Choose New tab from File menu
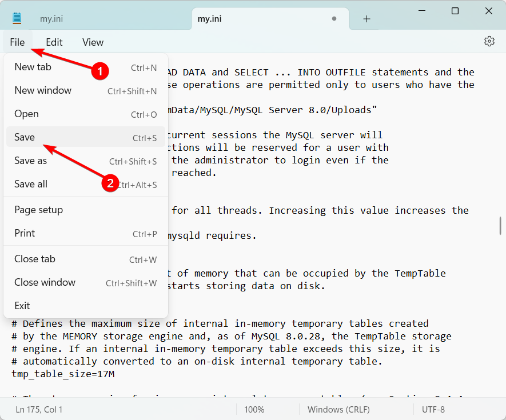 point(86,67)
